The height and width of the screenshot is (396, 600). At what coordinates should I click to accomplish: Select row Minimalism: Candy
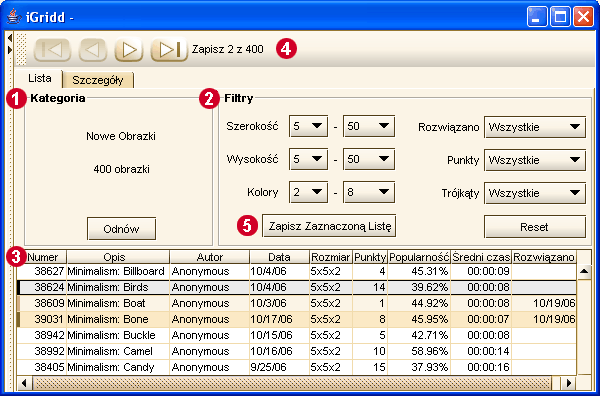(x=297, y=367)
